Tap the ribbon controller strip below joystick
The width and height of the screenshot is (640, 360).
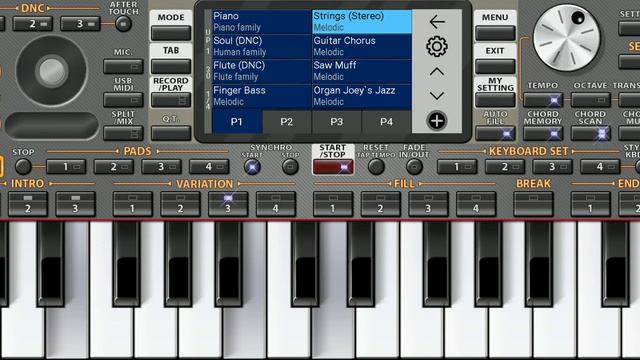(52, 126)
